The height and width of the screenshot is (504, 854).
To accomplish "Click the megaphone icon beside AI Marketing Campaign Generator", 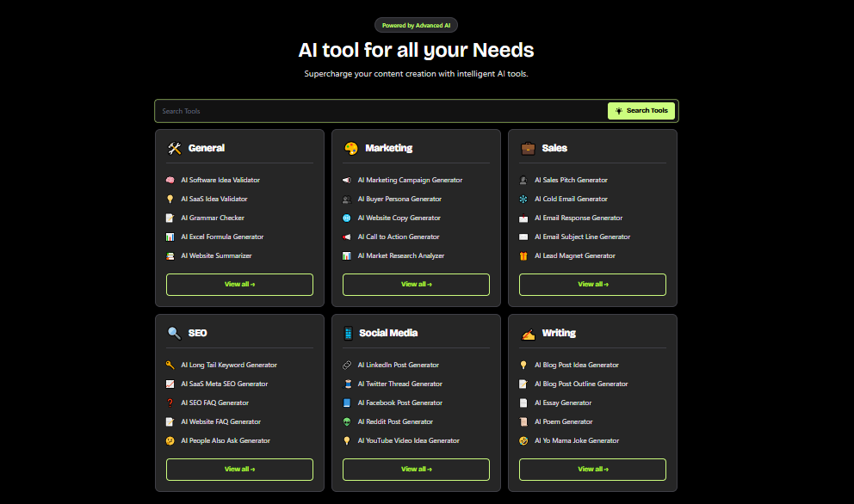I will pyautogui.click(x=346, y=180).
